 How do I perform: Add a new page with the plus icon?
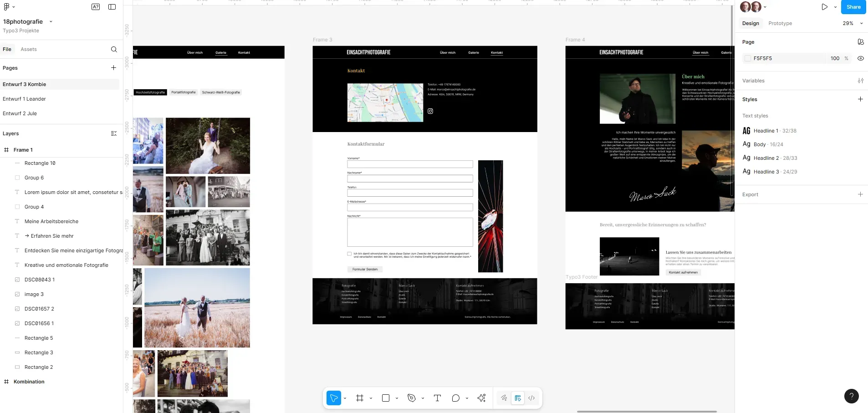pyautogui.click(x=113, y=68)
